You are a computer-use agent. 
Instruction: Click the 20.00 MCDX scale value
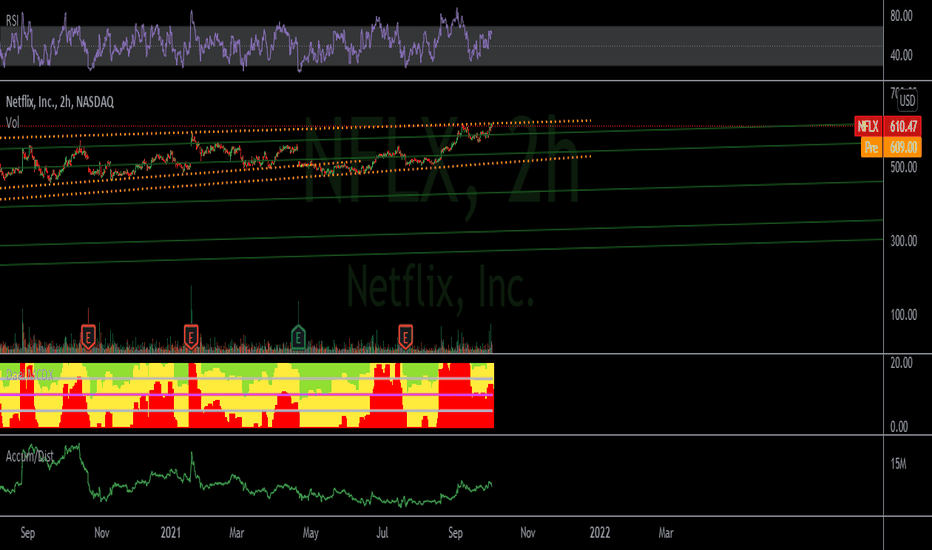[901, 363]
